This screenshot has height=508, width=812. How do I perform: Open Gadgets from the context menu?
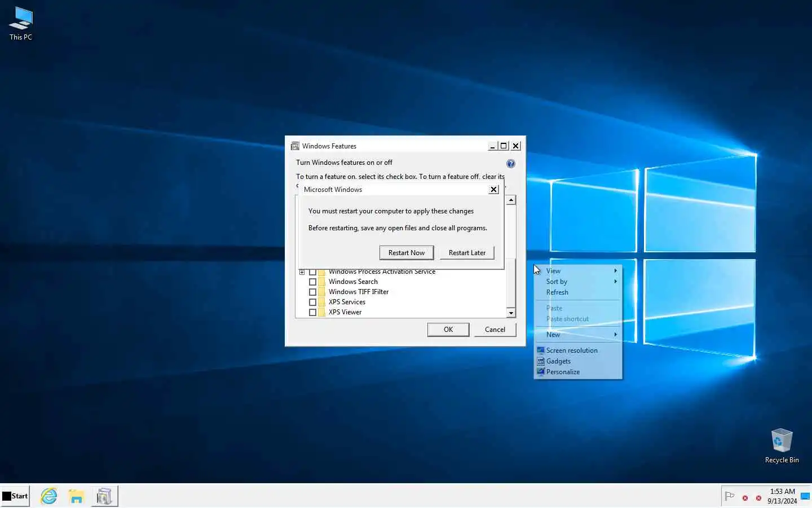click(x=578, y=361)
